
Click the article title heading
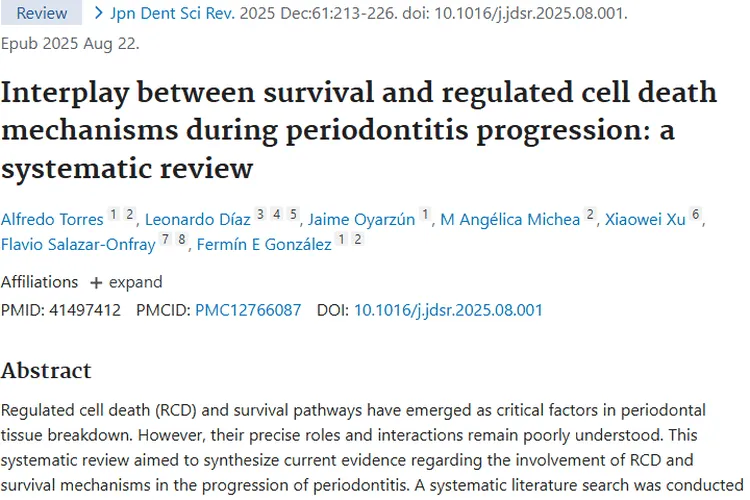pos(359,130)
